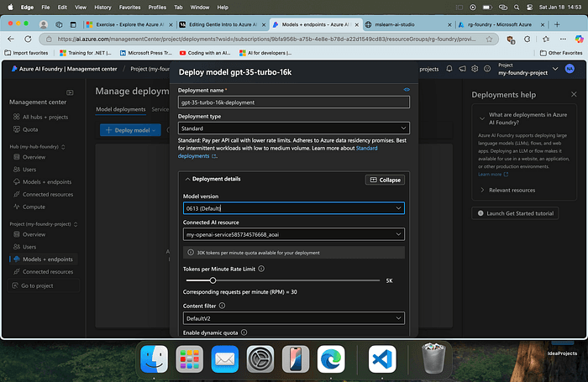The image size is (588, 382).
Task: Open the Content filter DefaultV2 dropdown
Action: pos(294,318)
